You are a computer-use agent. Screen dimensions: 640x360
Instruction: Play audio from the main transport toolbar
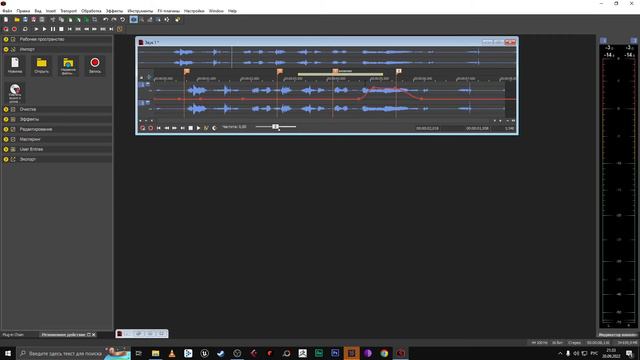(44, 29)
